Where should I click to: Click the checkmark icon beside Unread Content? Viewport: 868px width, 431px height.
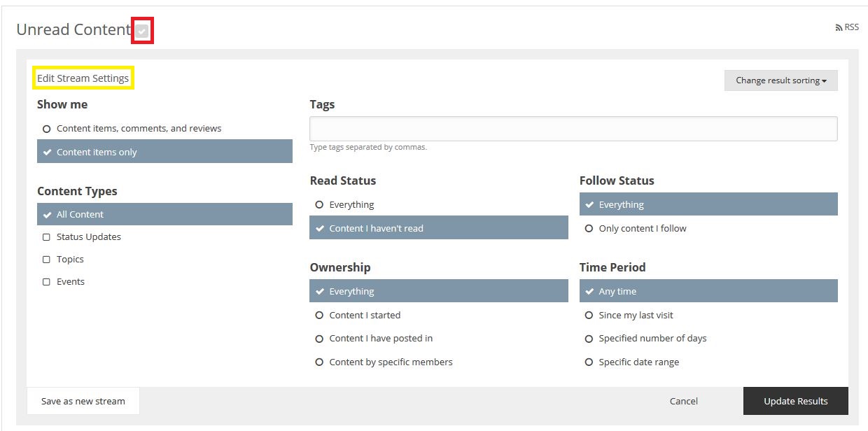click(142, 31)
